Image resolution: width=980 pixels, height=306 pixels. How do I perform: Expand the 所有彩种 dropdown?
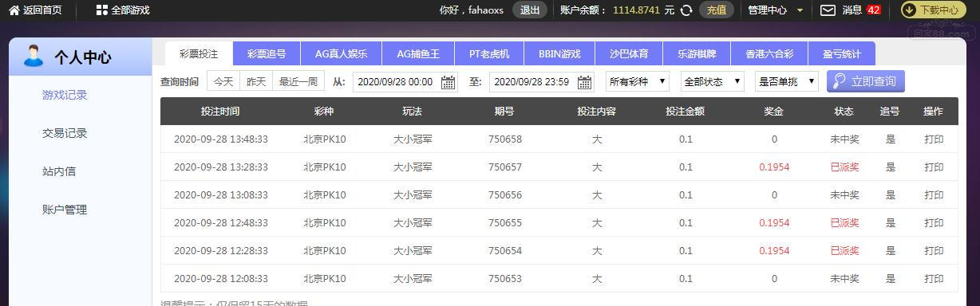[637, 81]
